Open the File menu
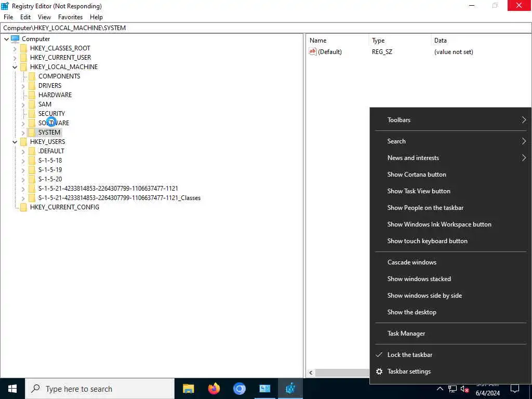This screenshot has height=399, width=532. (x=8, y=17)
